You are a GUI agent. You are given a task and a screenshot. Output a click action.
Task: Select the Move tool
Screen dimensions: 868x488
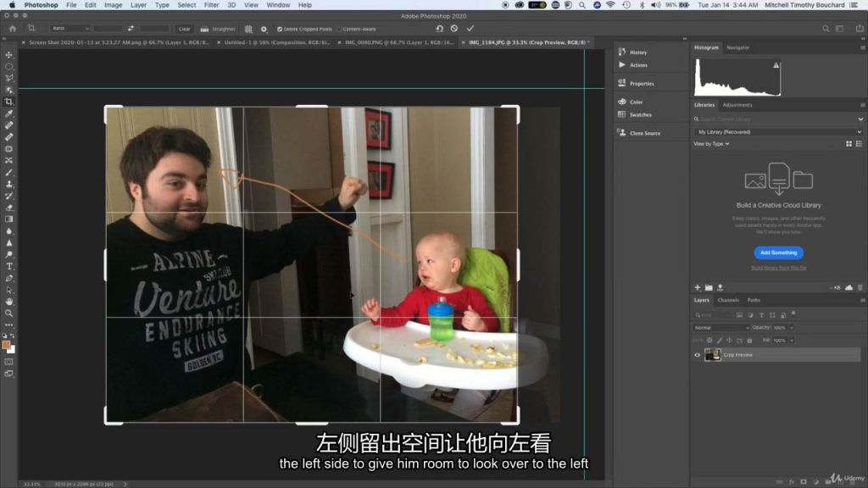point(8,55)
